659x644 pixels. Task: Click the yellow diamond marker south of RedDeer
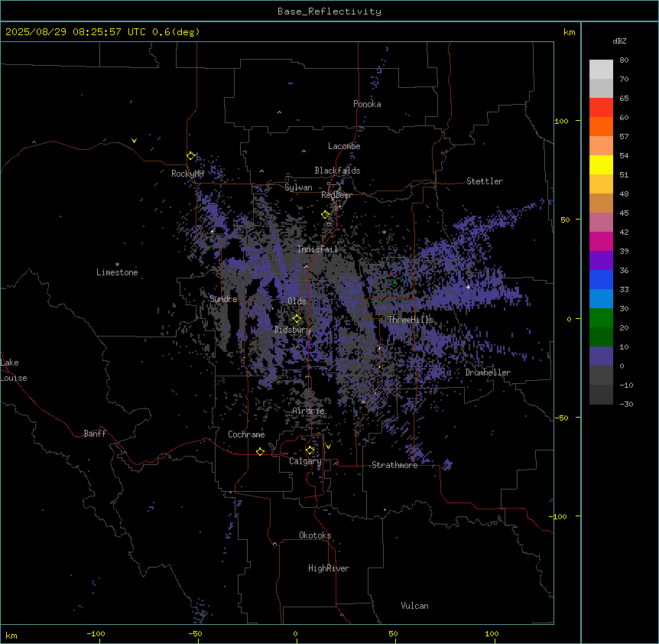tap(326, 215)
